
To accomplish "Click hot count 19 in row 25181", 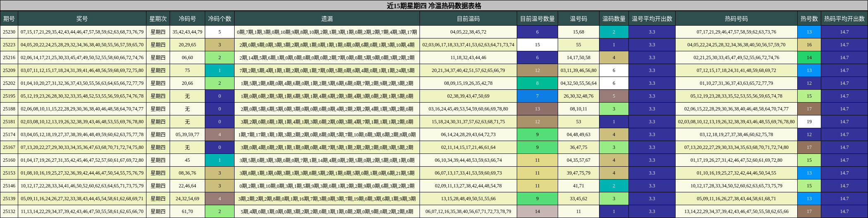I will pos(809,122).
